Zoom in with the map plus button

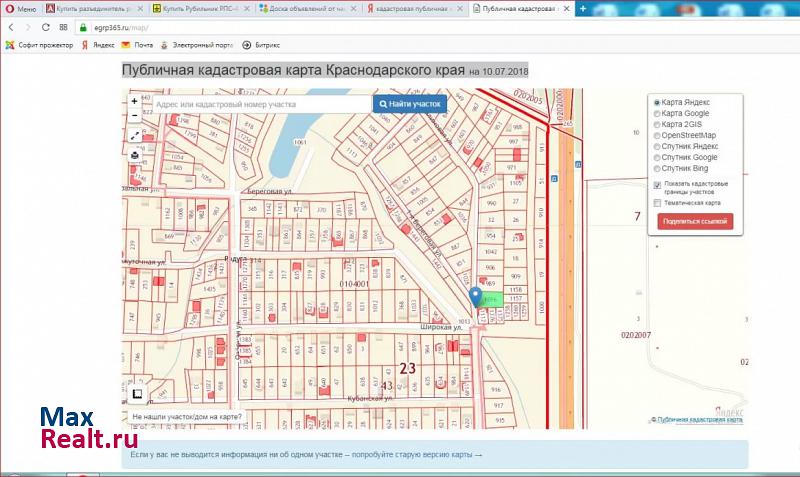pyautogui.click(x=134, y=101)
